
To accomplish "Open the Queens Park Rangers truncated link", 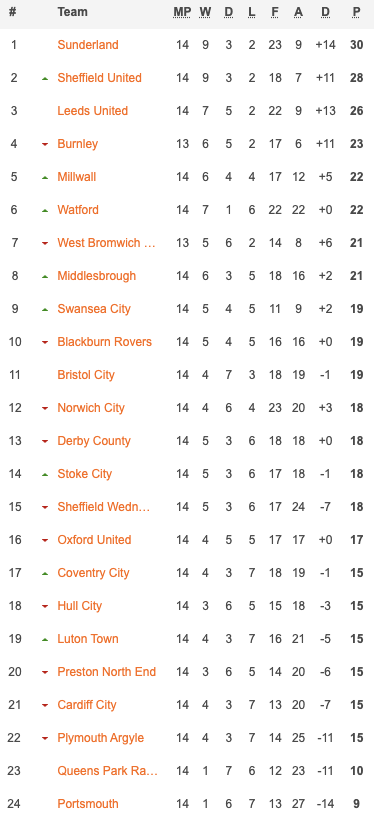I will (108, 770).
